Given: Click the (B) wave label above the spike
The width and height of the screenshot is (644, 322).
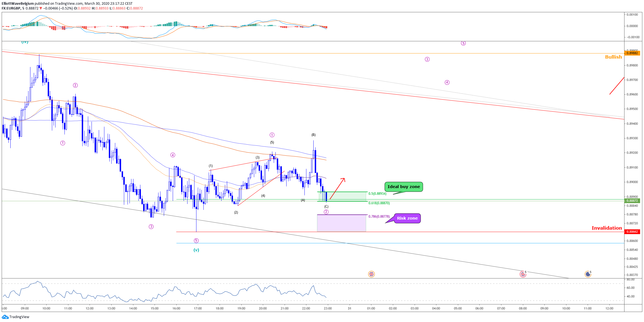Looking at the screenshot, I should [x=313, y=135].
